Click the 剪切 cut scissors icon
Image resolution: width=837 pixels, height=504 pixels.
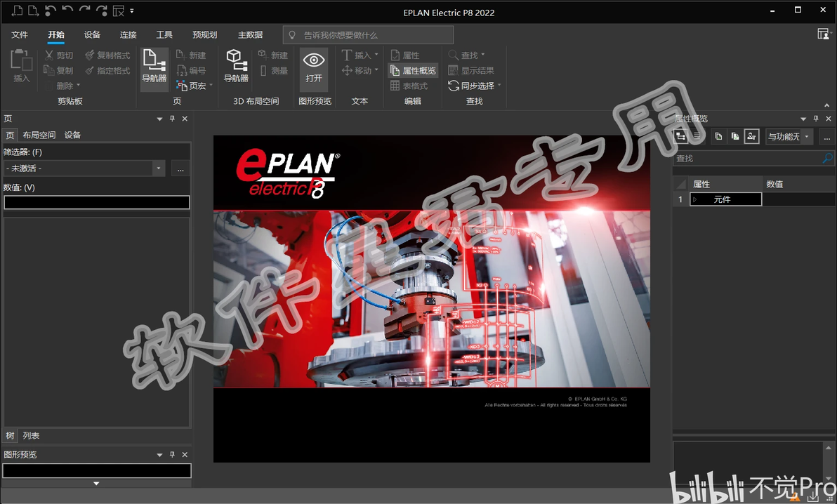coord(49,55)
